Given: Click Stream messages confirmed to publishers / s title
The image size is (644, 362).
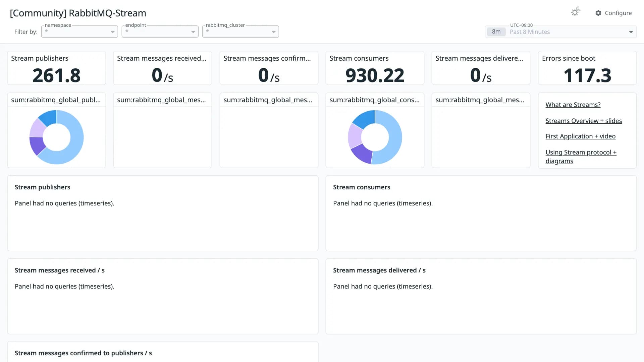Looking at the screenshot, I should pos(83,353).
